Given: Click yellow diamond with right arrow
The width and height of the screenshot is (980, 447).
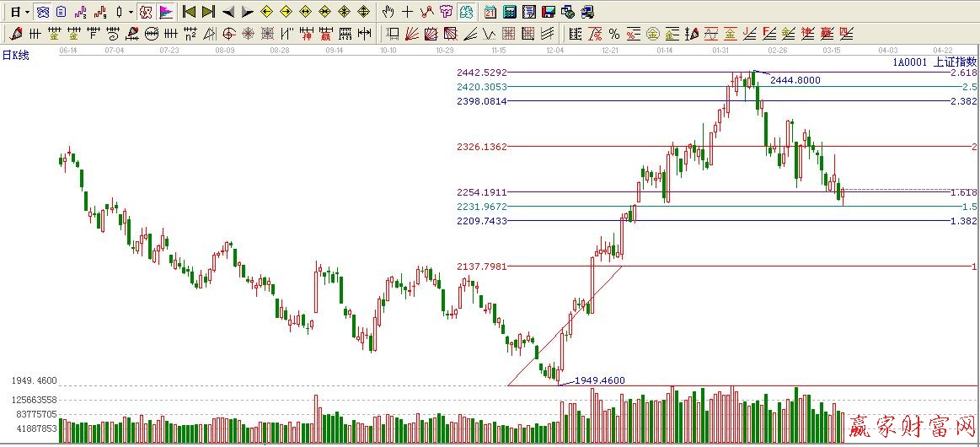Looking at the screenshot, I should pos(287,12).
